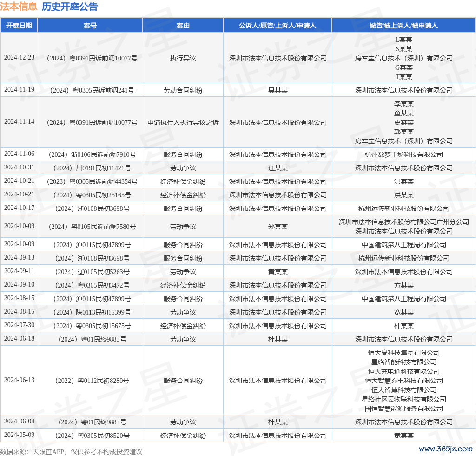The width and height of the screenshot is (476, 456).
Task: Select defendant 童某某
Action: coord(404,113)
